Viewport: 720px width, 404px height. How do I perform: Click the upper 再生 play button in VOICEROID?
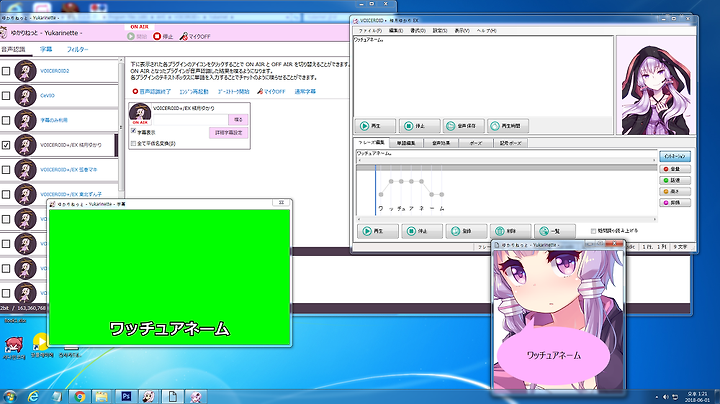pos(375,125)
